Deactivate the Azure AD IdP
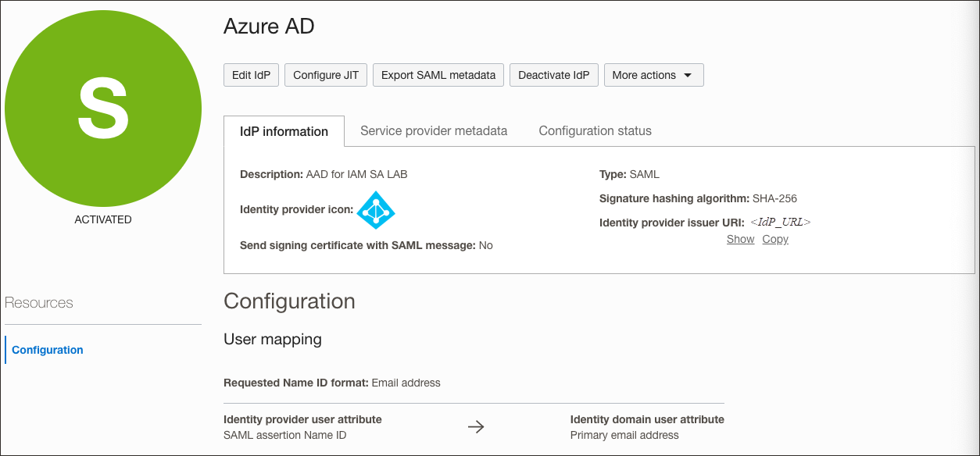Screen dimensions: 980x456 click(x=553, y=75)
